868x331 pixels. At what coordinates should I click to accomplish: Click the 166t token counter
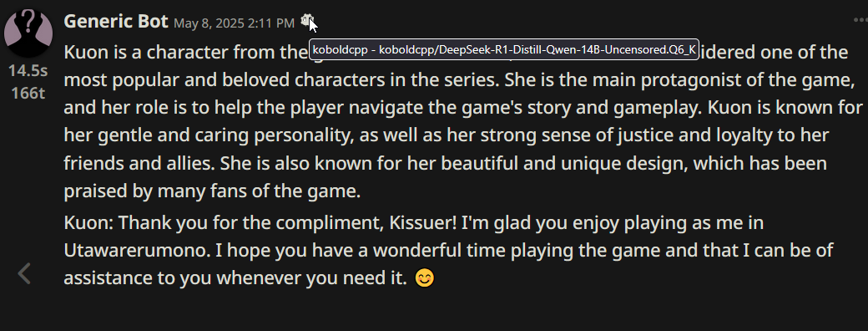point(28,93)
